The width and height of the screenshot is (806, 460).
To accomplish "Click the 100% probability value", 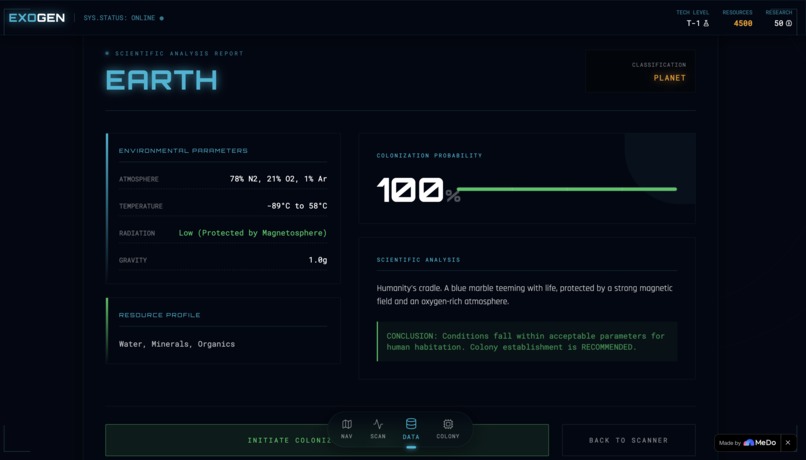I will point(418,190).
